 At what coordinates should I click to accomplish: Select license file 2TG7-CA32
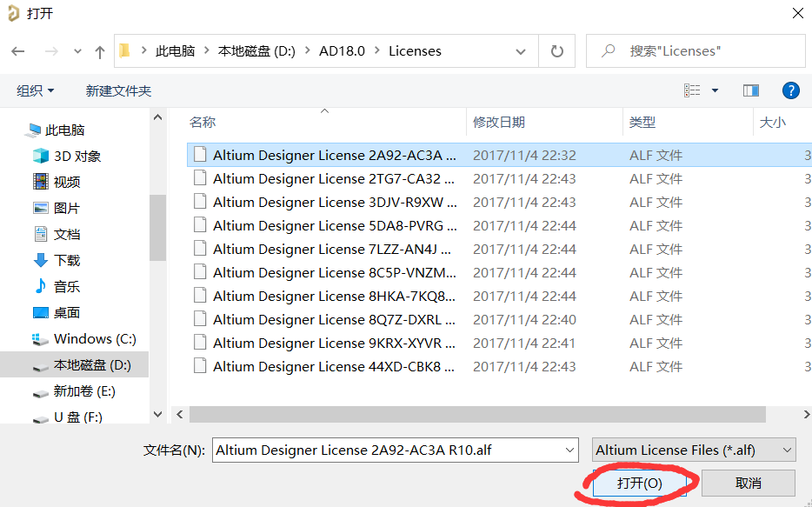tap(334, 178)
